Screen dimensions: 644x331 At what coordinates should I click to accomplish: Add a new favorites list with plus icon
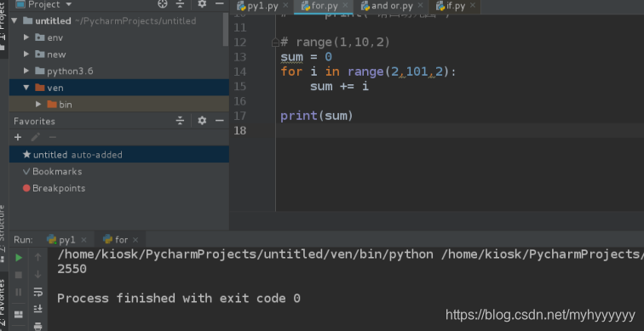18,137
